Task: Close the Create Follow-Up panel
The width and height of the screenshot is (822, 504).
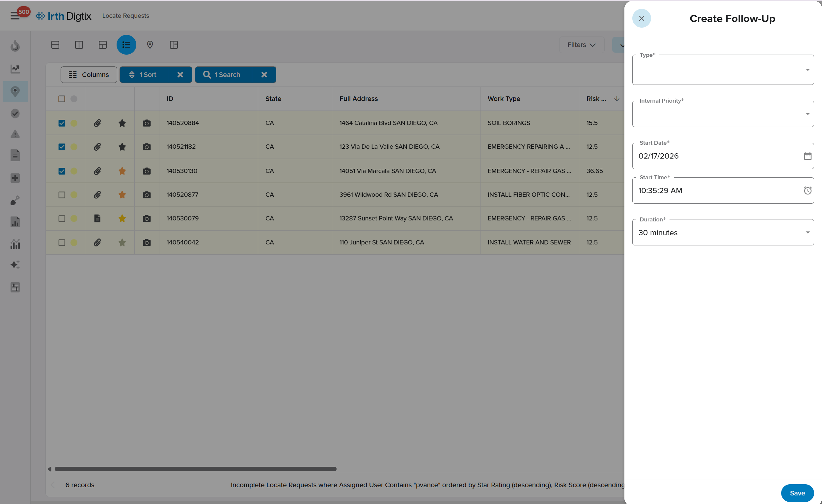Action: (x=641, y=18)
